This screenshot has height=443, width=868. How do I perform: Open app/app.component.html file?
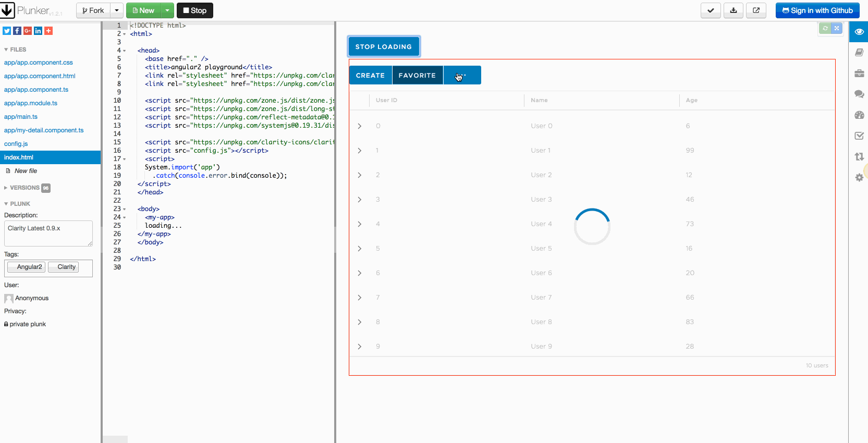coord(40,76)
